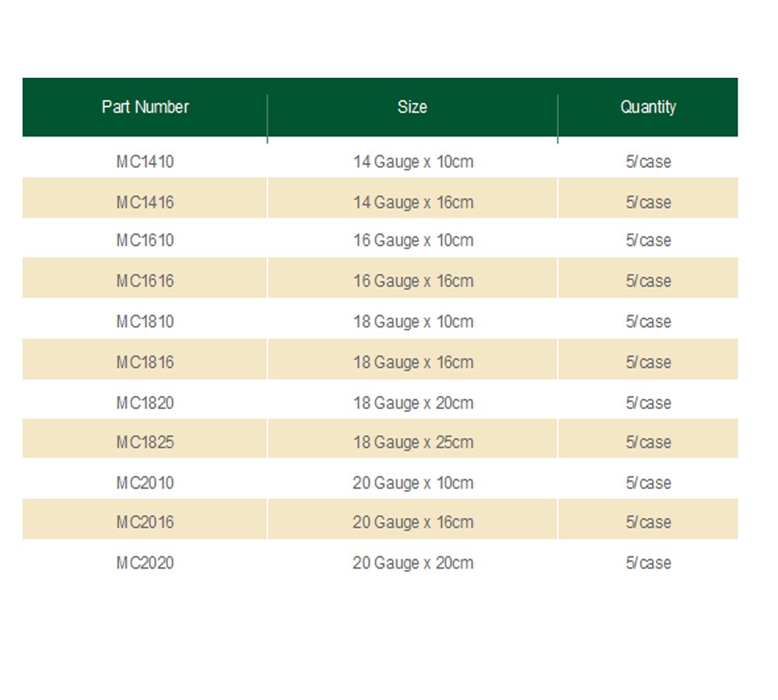Click the MC1810 part number cell

pos(145,322)
